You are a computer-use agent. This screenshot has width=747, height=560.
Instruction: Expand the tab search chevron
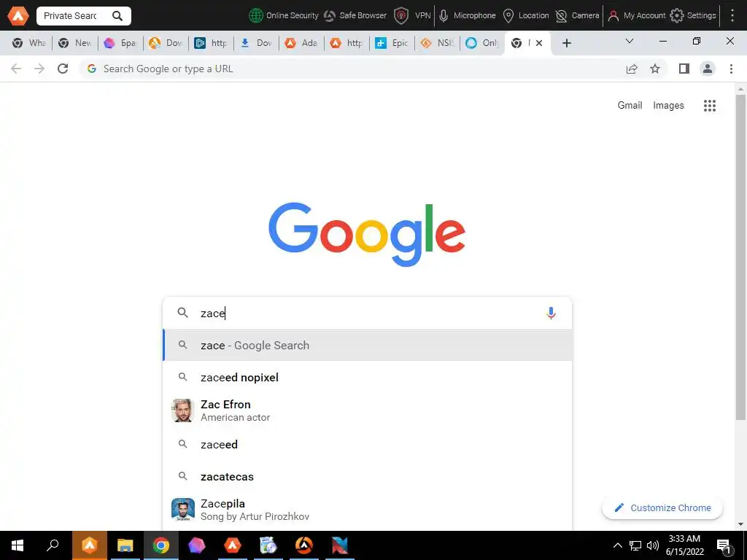(x=630, y=42)
